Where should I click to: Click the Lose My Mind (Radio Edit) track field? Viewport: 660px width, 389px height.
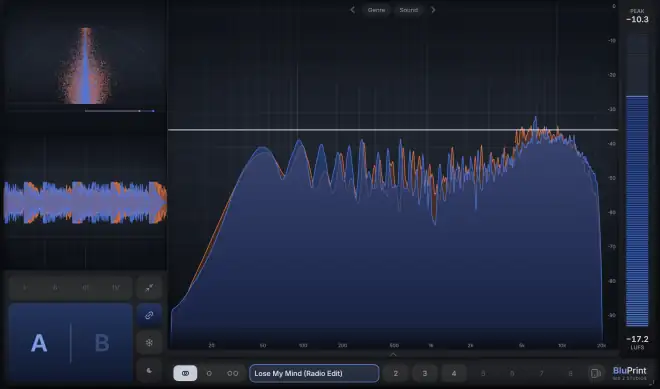(x=314, y=373)
